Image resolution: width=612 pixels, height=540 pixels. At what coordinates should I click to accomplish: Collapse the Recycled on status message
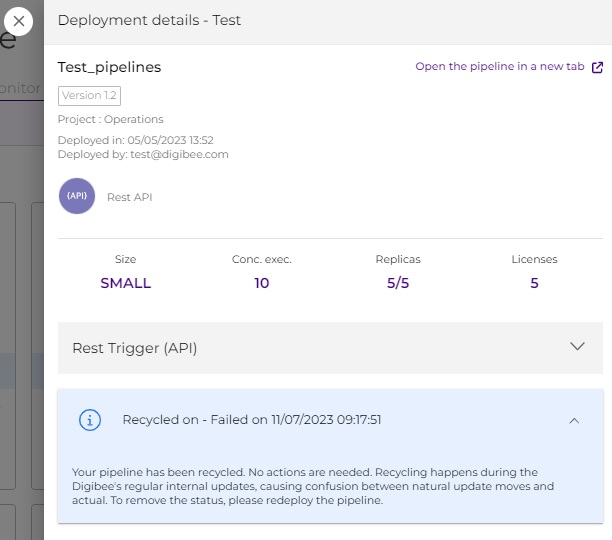point(574,421)
